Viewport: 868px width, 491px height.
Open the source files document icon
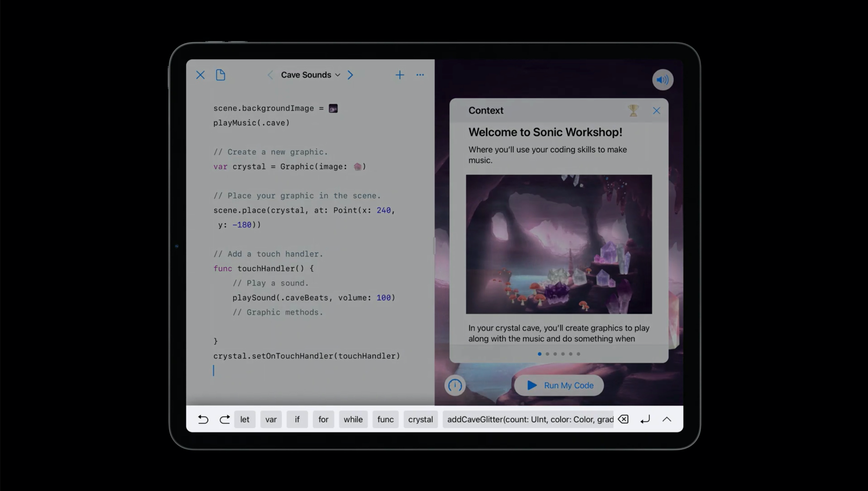point(220,75)
